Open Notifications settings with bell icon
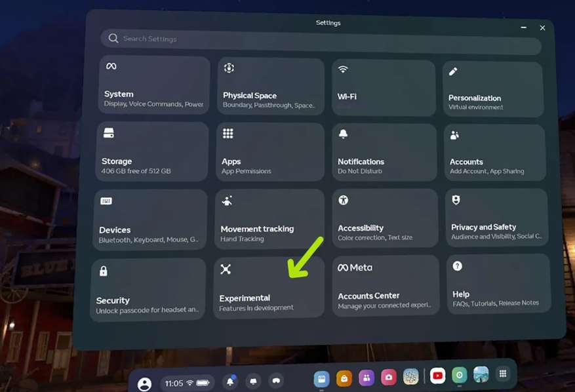The image size is (575, 392). (384, 152)
